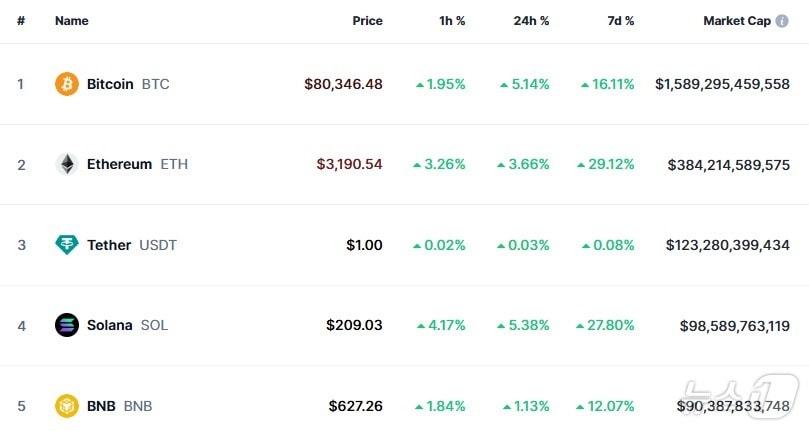This screenshot has width=809, height=431.
Task: Sort by Market Cap column header
Action: point(736,21)
